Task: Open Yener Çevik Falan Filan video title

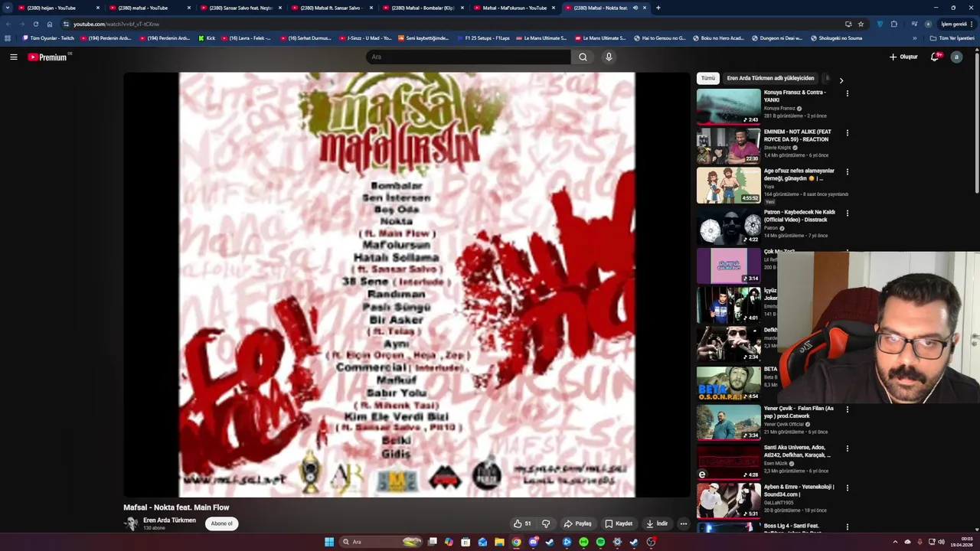Action: coord(799,412)
